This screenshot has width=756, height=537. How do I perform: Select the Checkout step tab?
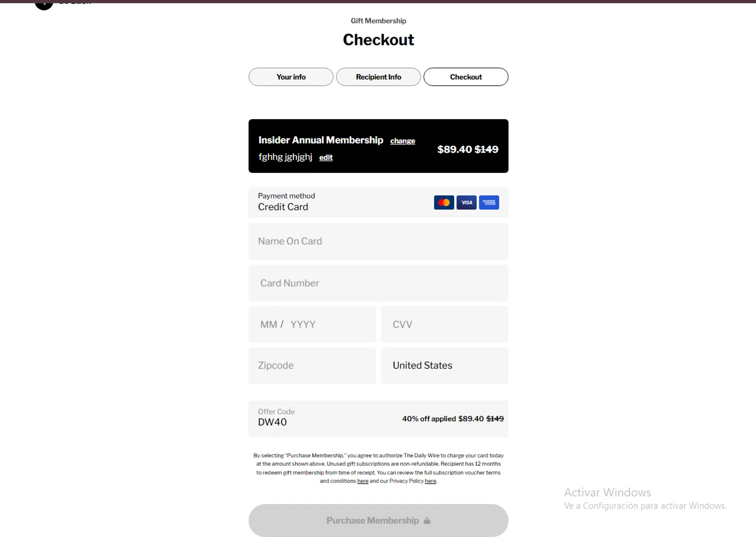point(466,77)
